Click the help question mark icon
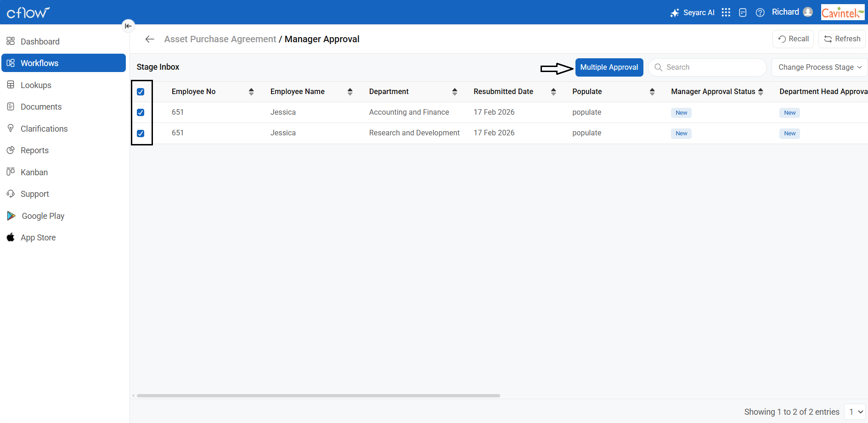The width and height of the screenshot is (868, 423). click(x=760, y=12)
